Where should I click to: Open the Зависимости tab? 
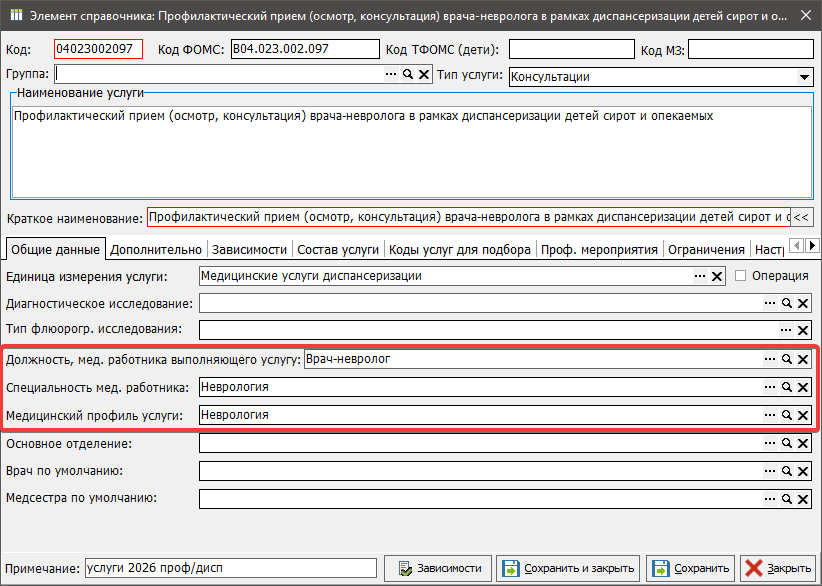[250, 250]
